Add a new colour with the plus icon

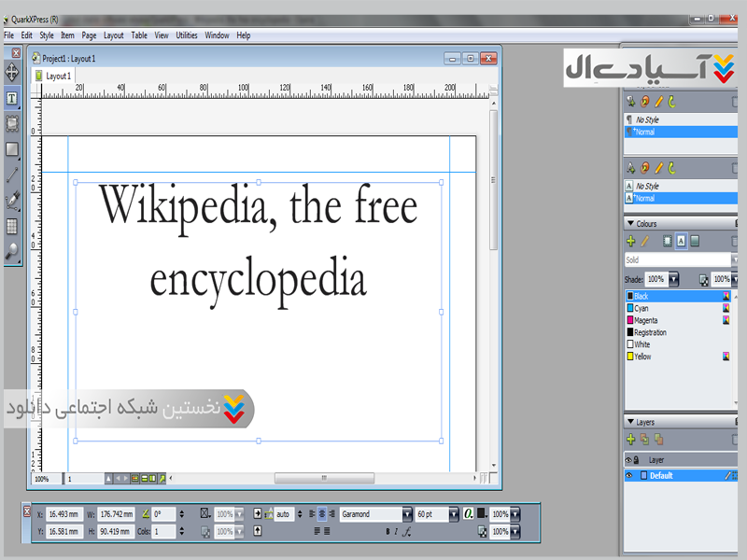click(631, 241)
